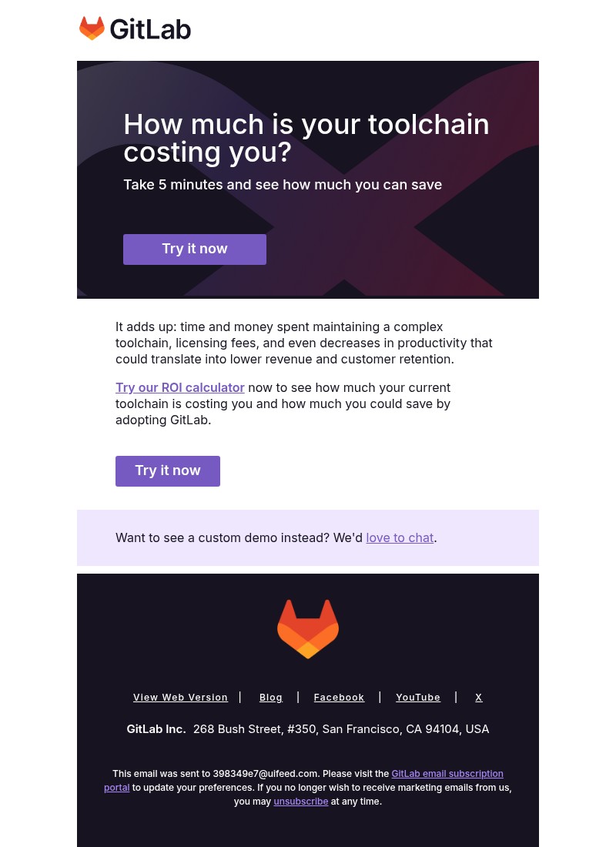Click the lower Try it now button
616x847 pixels.
tap(168, 470)
